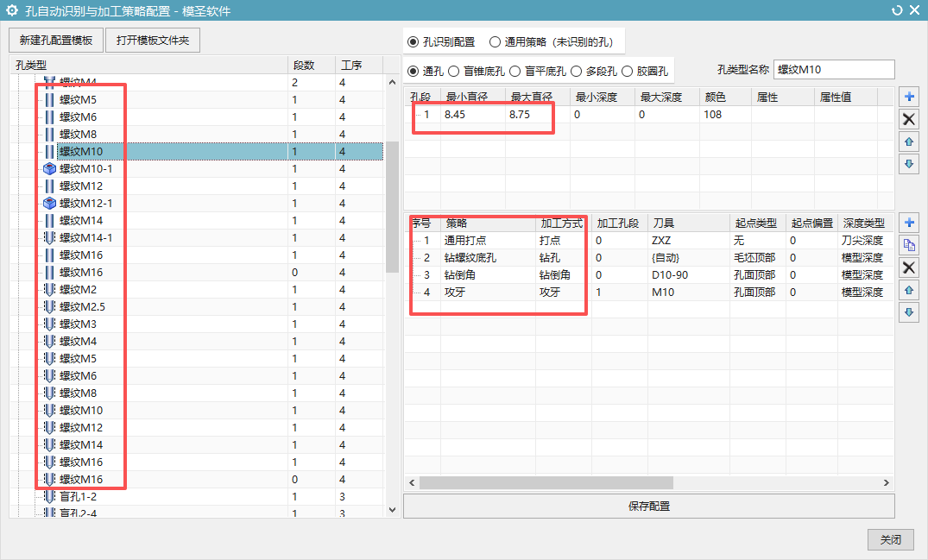Screen dimensions: 928x560
Task: Click the cube icon of 螺纹M10-1
Action: [50, 168]
